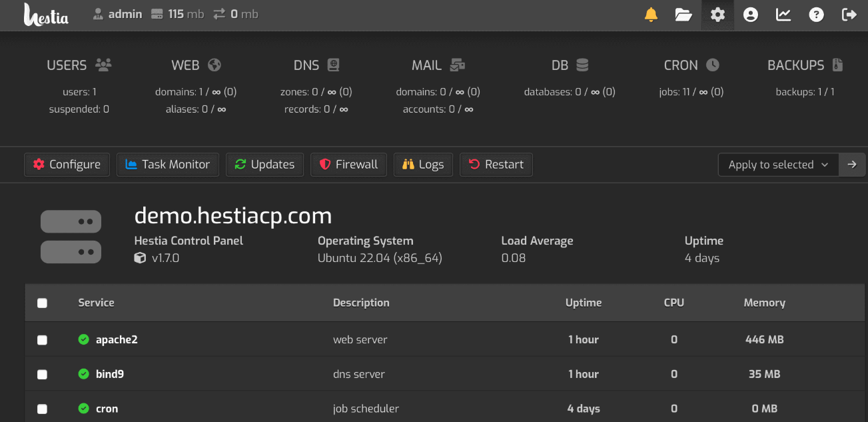Select the bind9 service checkbox
Viewport: 868px width, 422px height.
[43, 375]
